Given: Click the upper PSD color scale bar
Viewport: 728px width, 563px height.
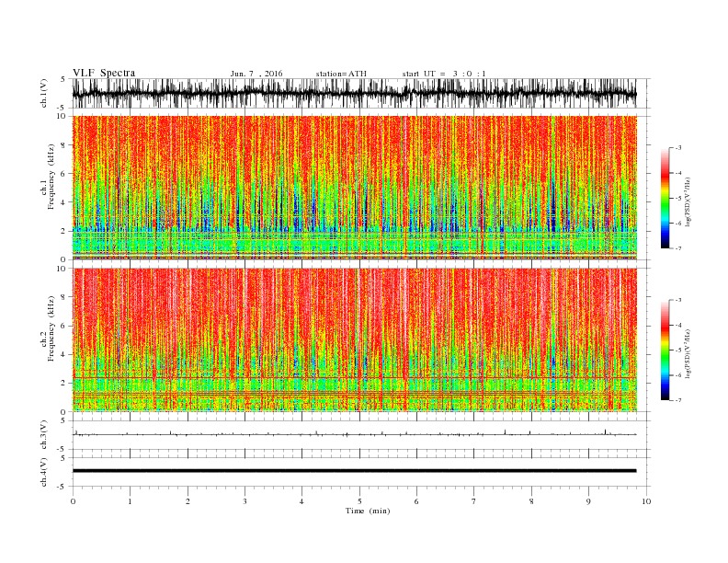Looking at the screenshot, I should pos(665,198).
